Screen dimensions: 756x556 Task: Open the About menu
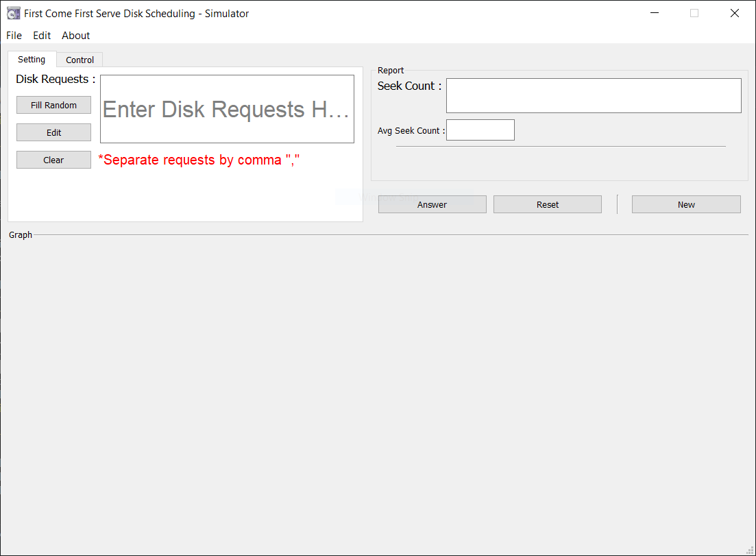[x=75, y=36]
